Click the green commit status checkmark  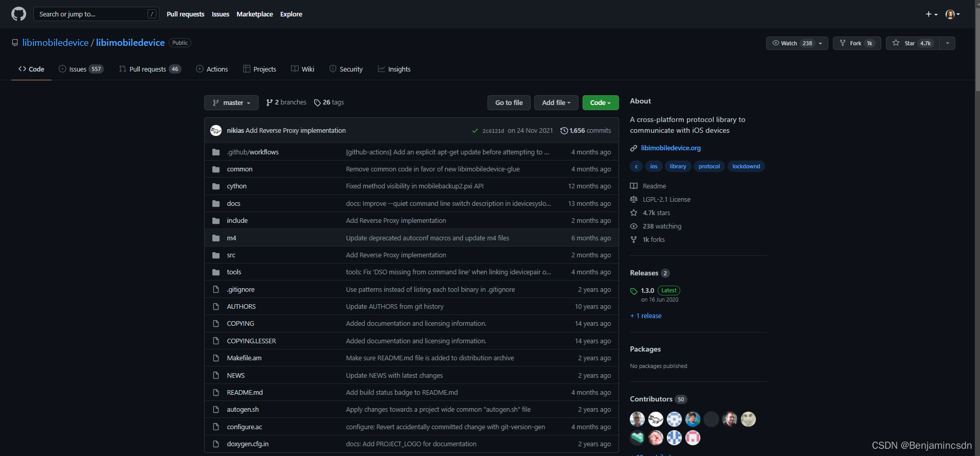tap(475, 131)
